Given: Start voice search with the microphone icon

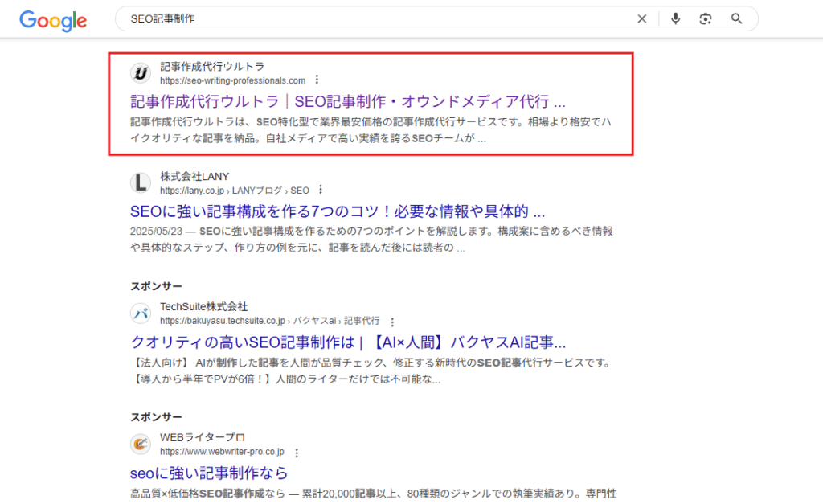Looking at the screenshot, I should (675, 19).
